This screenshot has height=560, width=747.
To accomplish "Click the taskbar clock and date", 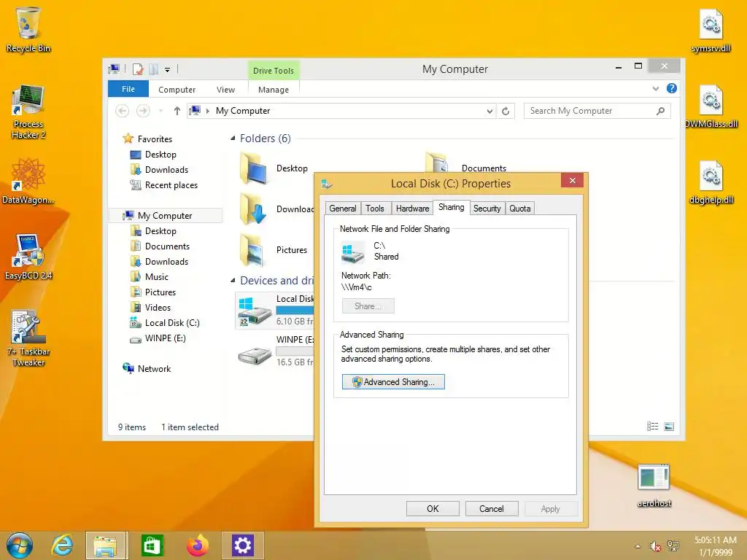I will (x=715, y=546).
